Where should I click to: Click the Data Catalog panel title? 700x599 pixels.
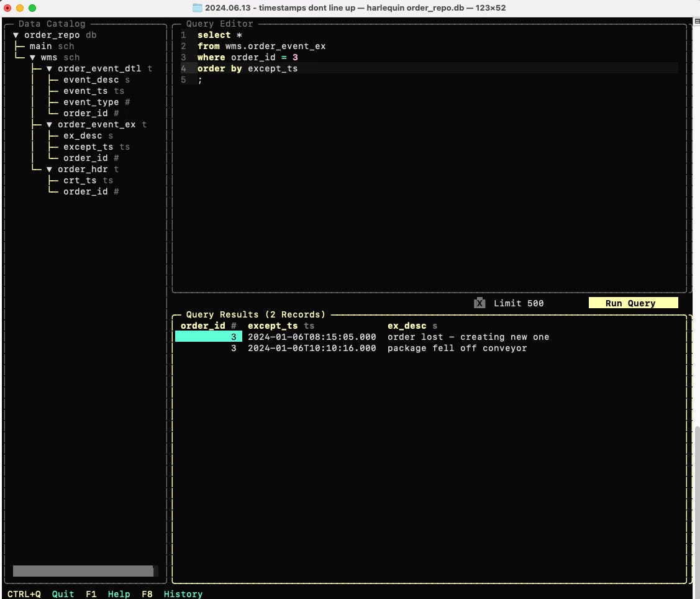(52, 24)
